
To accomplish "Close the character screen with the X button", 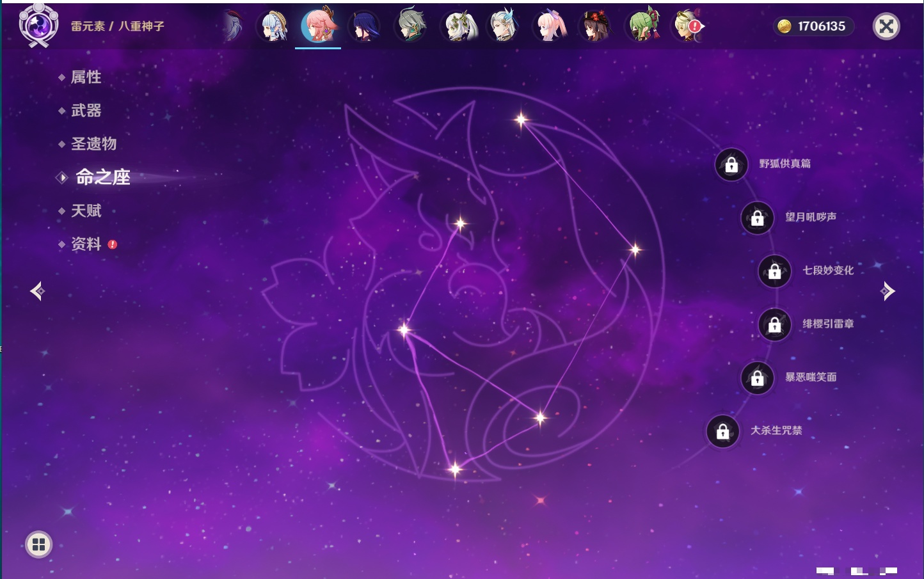I will 886,26.
